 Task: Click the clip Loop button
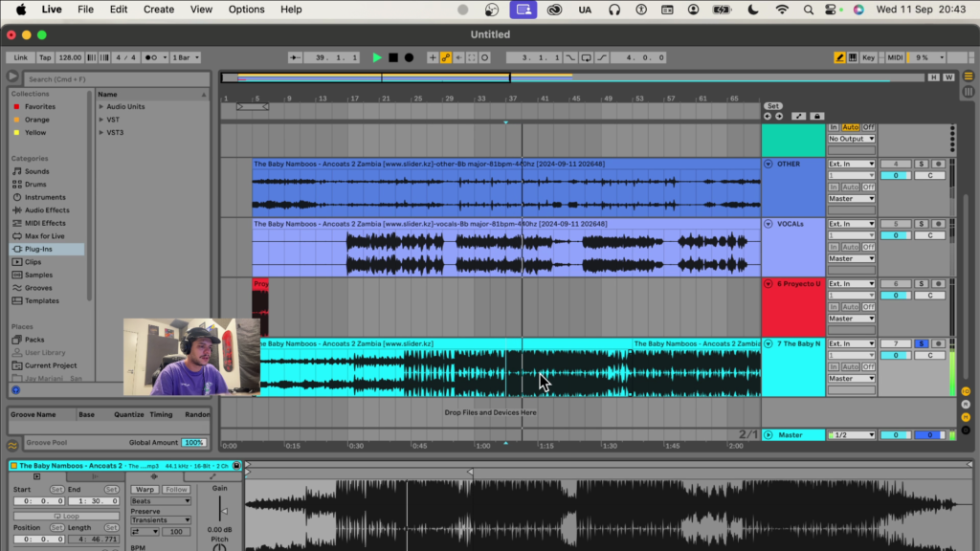(66, 517)
